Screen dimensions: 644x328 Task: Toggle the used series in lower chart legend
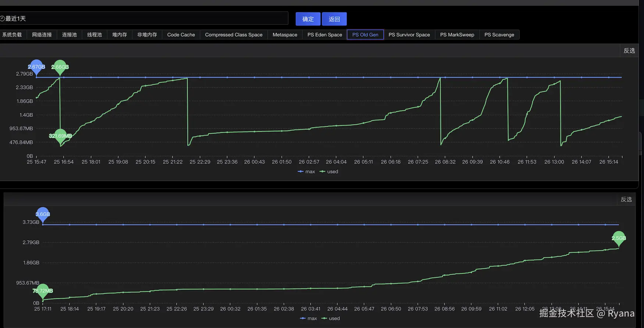331,318
